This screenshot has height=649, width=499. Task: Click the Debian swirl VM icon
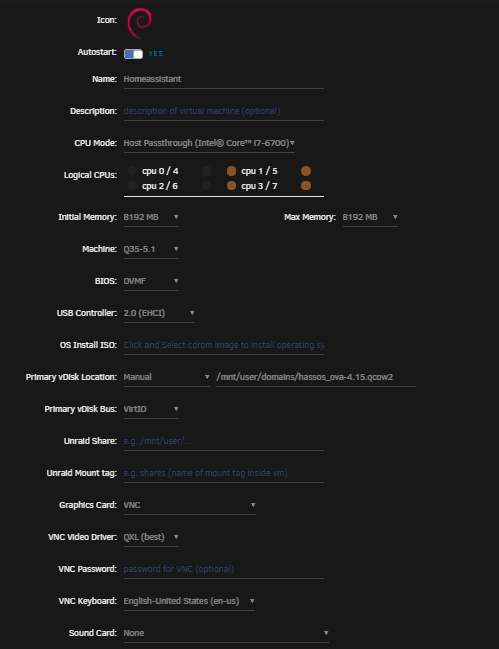tap(139, 23)
